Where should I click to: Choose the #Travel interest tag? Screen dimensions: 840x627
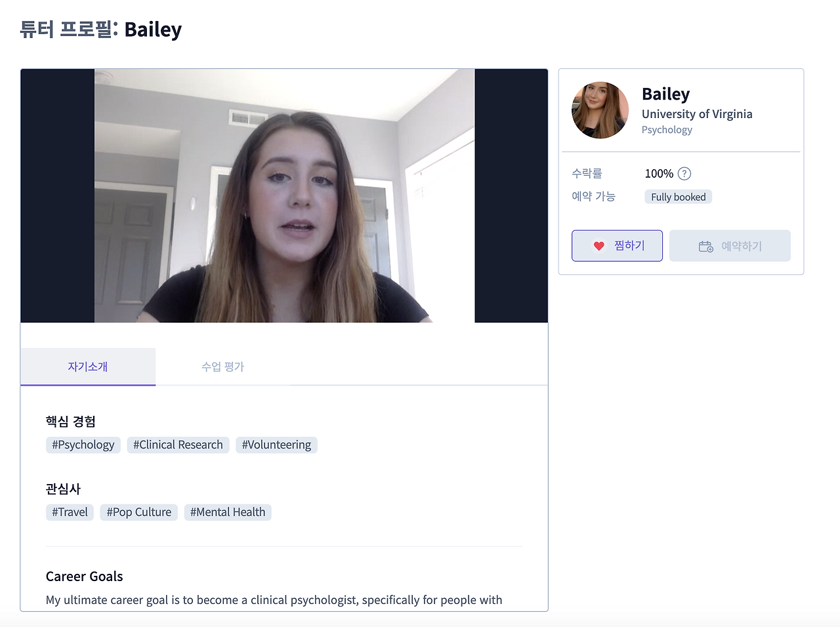[x=70, y=512]
